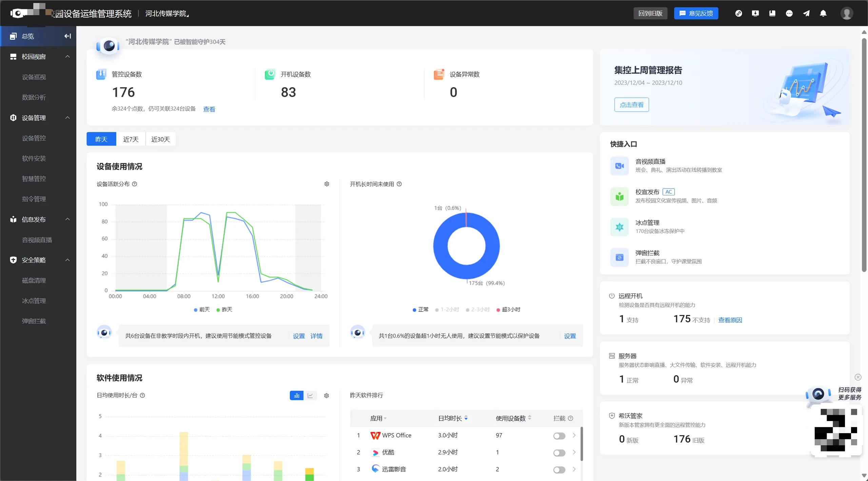Viewport: 868px width, 481px height.
Task: Open settings gear for 设备活跃分布 chart
Action: click(327, 184)
